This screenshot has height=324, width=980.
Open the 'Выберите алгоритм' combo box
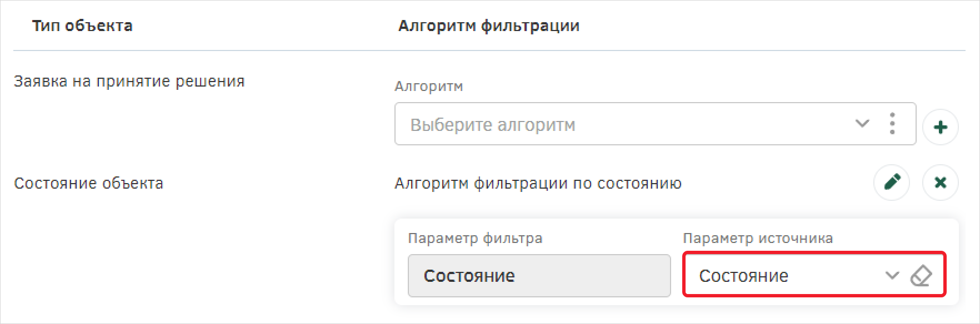655,124
